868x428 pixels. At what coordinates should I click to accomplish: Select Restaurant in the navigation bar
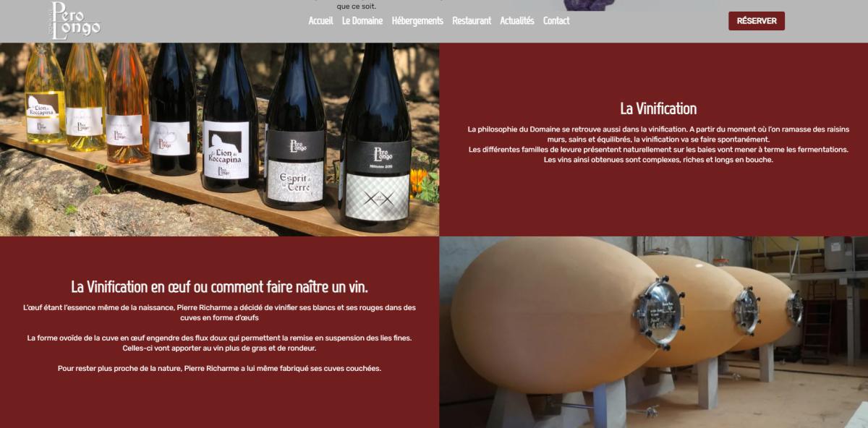pyautogui.click(x=472, y=21)
